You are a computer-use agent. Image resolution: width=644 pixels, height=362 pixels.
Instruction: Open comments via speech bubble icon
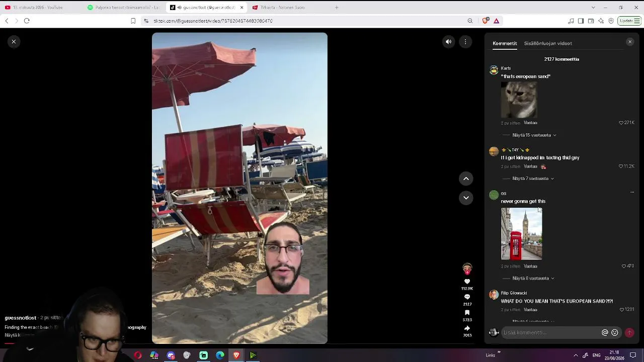click(x=467, y=297)
